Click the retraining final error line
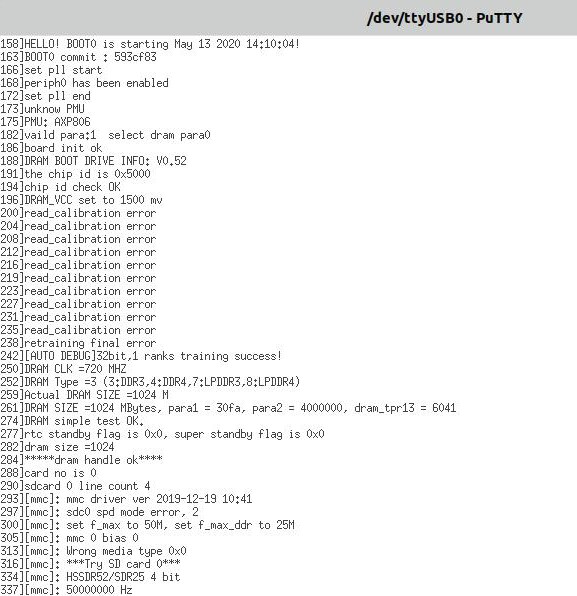577x596 pixels. pos(78,343)
